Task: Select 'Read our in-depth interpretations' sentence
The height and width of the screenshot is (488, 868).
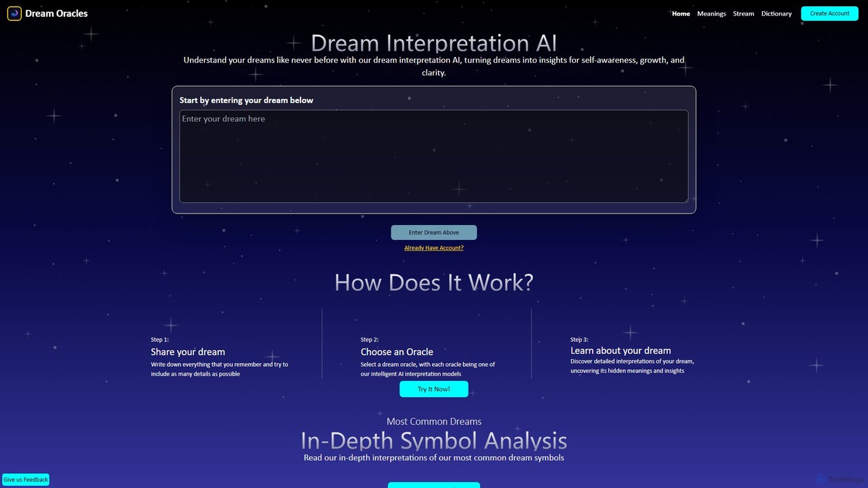Action: pyautogui.click(x=434, y=457)
